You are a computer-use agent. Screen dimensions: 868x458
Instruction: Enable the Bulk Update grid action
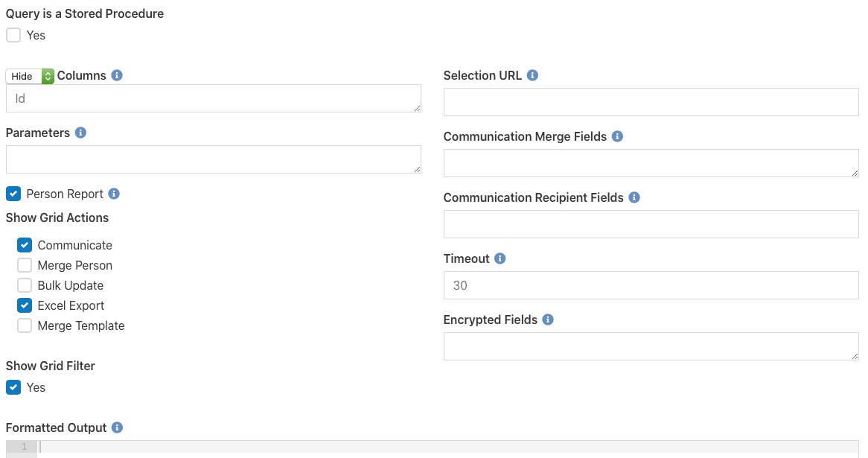tap(25, 285)
